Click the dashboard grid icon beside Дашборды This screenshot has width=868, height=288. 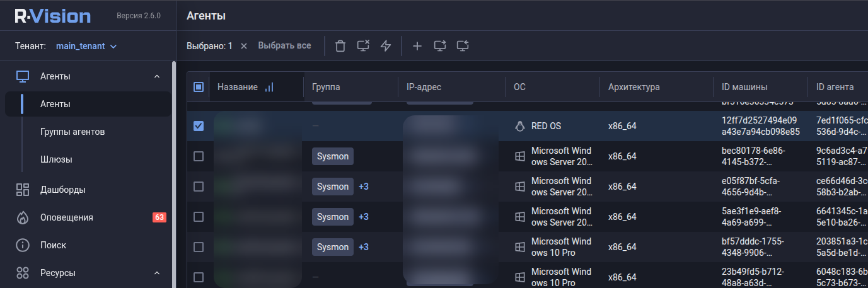(23, 190)
